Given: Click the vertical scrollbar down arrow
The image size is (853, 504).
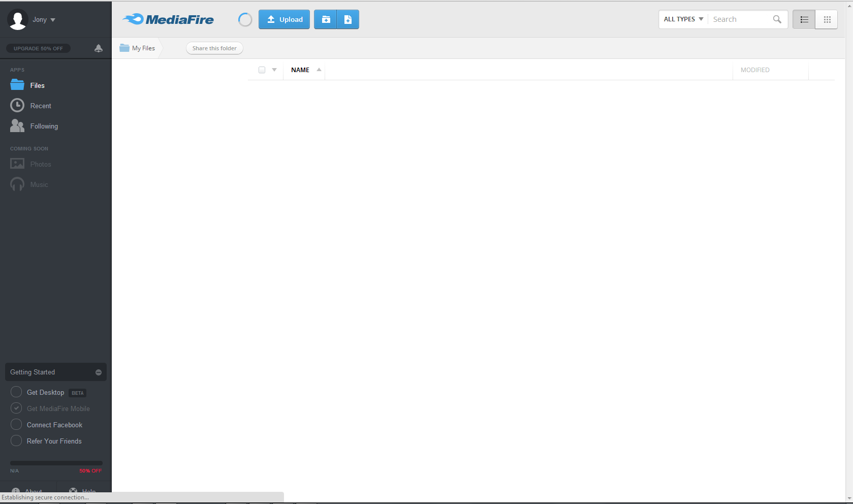Looking at the screenshot, I should (849, 498).
